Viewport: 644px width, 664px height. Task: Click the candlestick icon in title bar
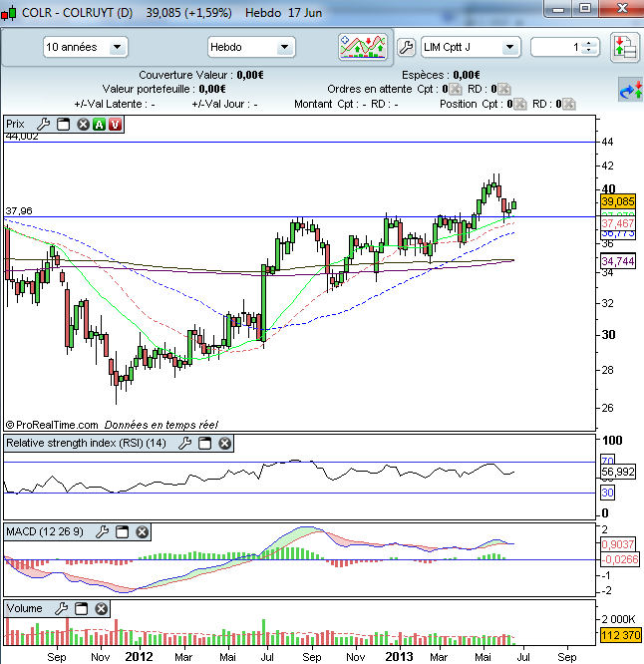click(8, 13)
